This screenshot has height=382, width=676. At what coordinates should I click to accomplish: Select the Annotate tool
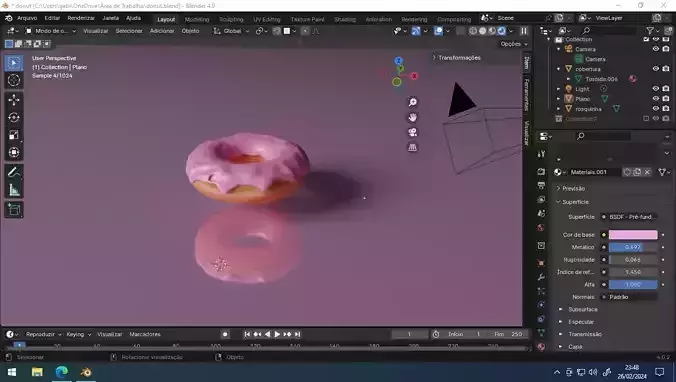pyautogui.click(x=14, y=172)
